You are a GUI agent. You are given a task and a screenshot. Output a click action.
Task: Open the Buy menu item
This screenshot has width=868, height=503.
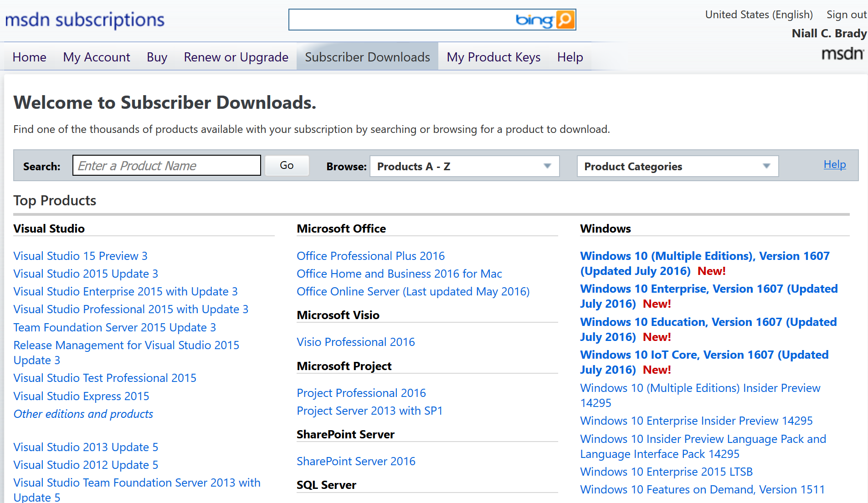tap(157, 57)
